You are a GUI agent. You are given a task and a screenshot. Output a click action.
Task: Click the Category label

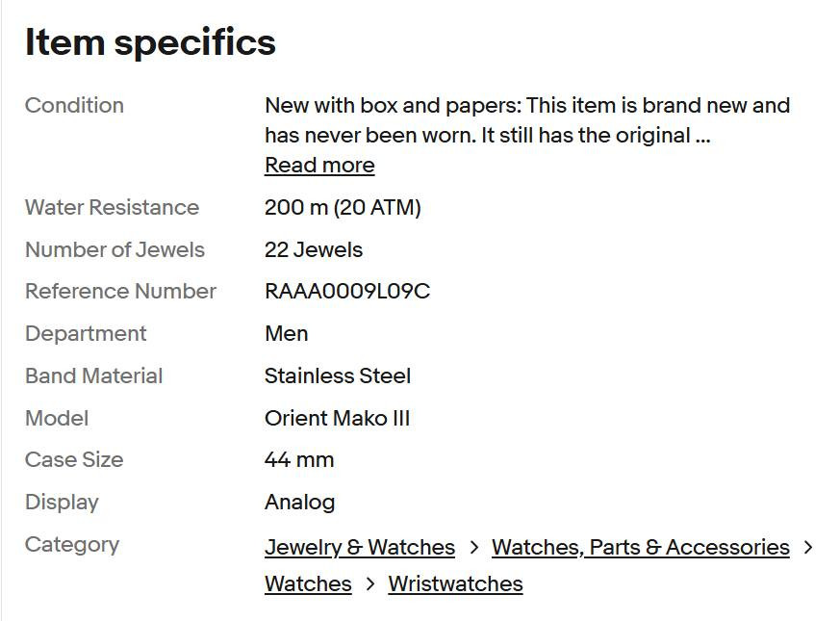[72, 544]
